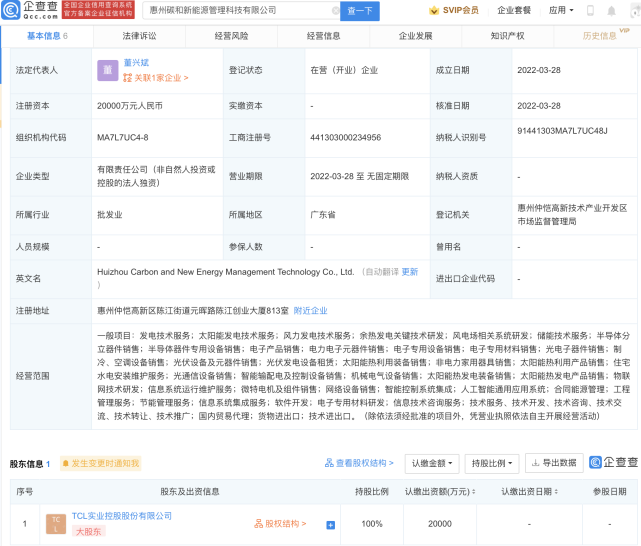Click registration number 441303000234956
641x546 pixels.
point(345,138)
